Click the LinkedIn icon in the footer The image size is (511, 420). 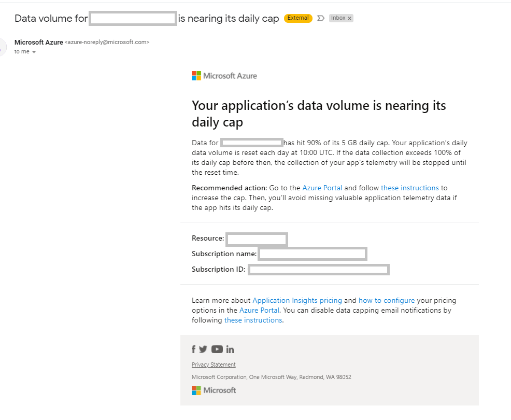[x=230, y=349]
